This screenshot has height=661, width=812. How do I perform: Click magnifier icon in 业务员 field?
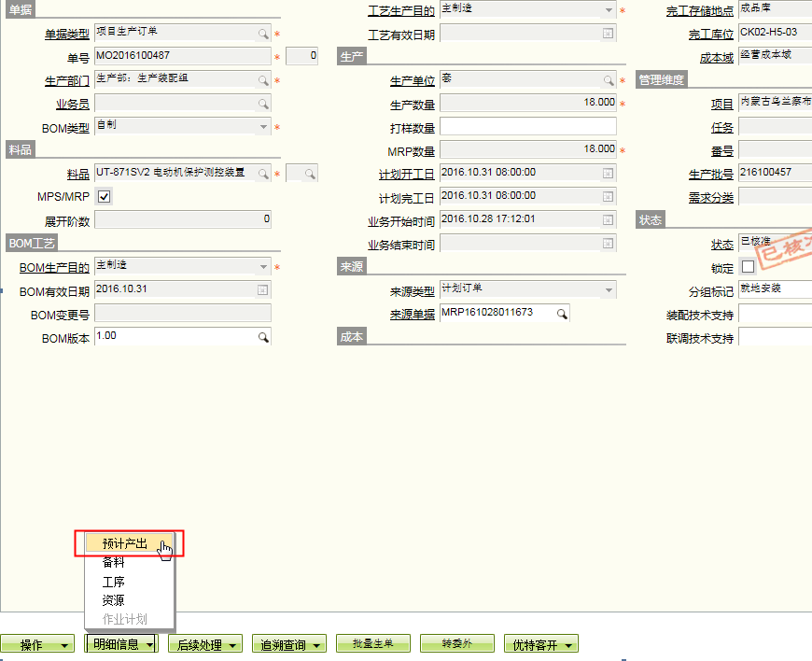263,104
